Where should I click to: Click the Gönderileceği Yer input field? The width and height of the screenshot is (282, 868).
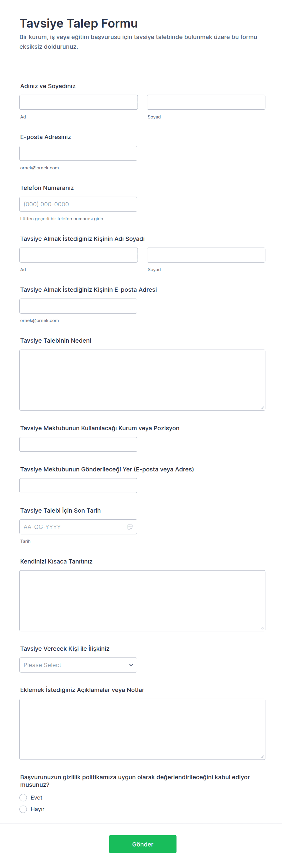pyautogui.click(x=78, y=485)
